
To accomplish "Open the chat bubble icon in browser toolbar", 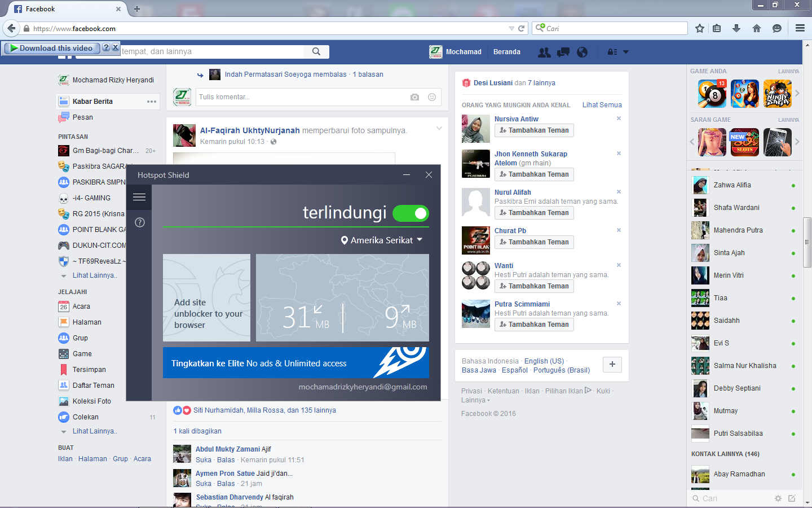I will pos(777,28).
